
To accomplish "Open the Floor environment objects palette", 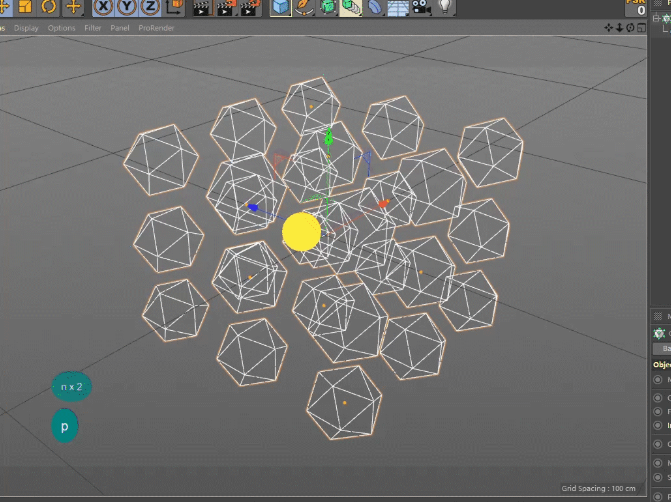I will click(x=398, y=7).
